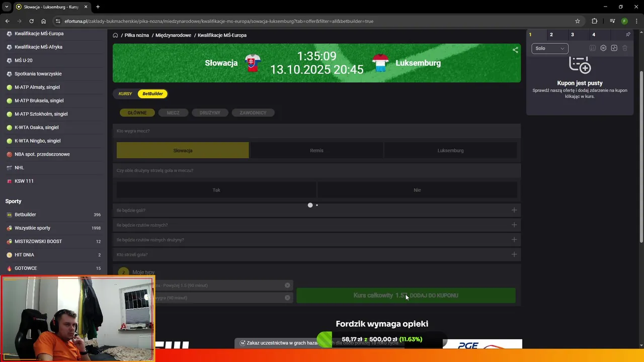Expand 'Kto strzeli gola?' section
Viewport: 644px width, 362px height.
click(316, 254)
